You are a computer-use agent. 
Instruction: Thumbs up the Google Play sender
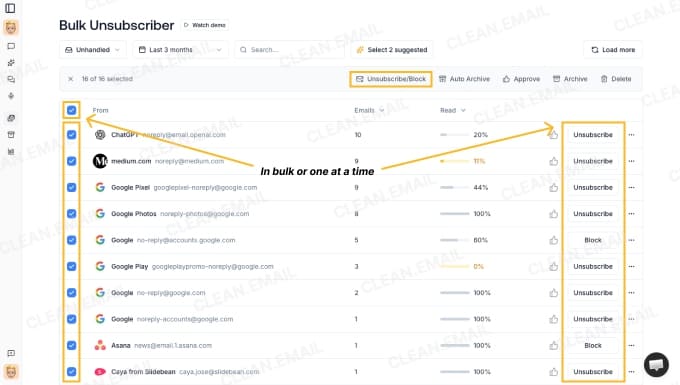554,267
